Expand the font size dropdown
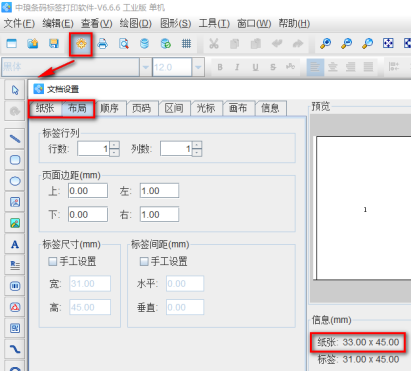The height and width of the screenshot is (371, 412). [x=198, y=67]
